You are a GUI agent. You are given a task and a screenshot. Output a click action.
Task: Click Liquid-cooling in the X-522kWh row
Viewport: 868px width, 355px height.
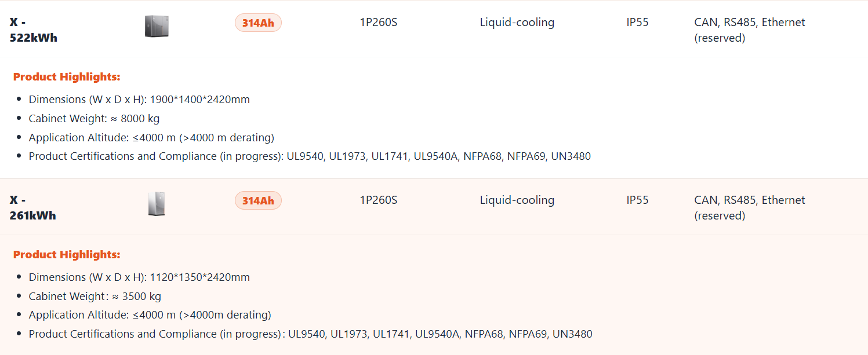coord(517,23)
